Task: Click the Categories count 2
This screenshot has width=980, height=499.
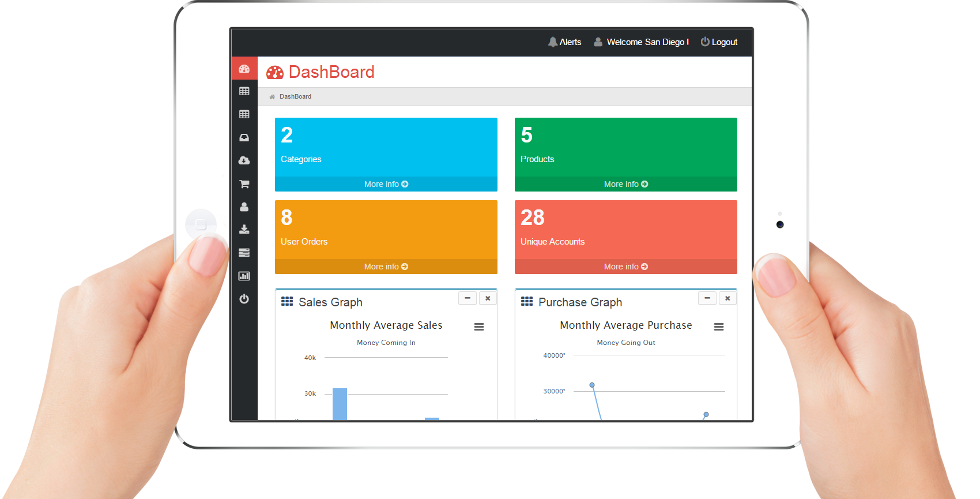Action: pyautogui.click(x=287, y=135)
